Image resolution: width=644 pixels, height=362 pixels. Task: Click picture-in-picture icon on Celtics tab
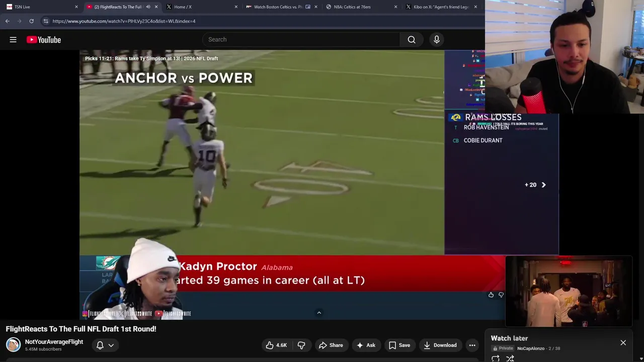point(308,7)
